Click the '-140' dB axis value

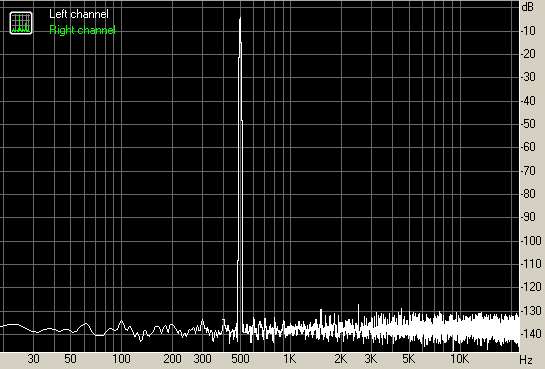[531, 334]
